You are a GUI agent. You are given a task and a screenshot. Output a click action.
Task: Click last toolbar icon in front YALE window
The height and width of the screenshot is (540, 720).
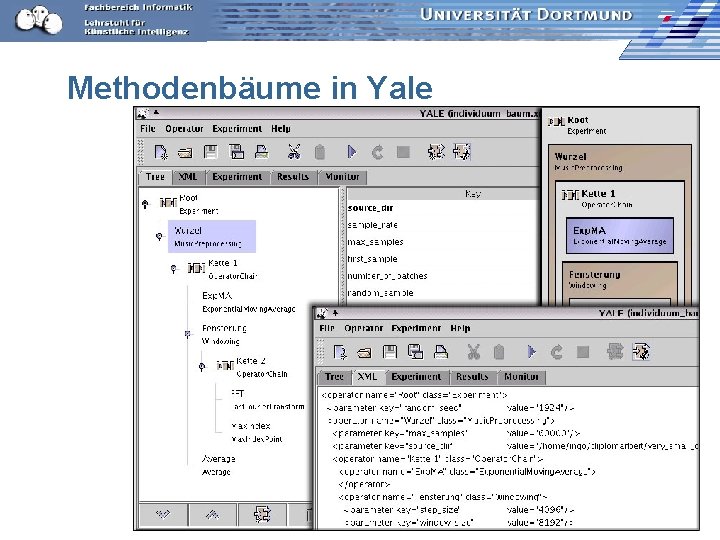click(641, 352)
